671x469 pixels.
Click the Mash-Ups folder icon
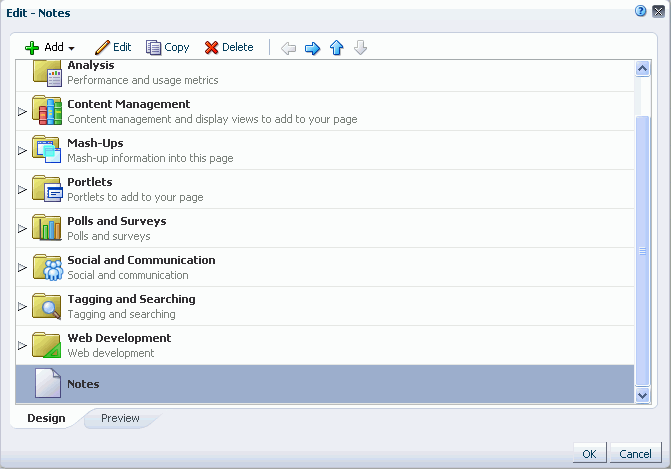[47, 149]
